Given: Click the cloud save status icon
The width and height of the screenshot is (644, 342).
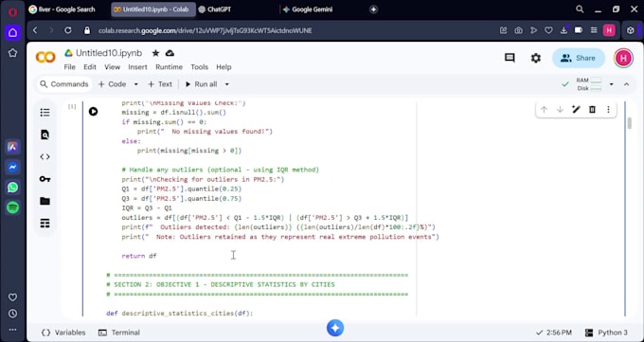Looking at the screenshot, I should [170, 53].
